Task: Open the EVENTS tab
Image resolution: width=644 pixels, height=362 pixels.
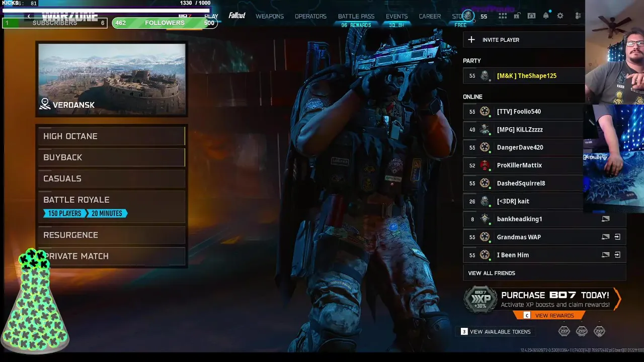Action: pyautogui.click(x=397, y=16)
